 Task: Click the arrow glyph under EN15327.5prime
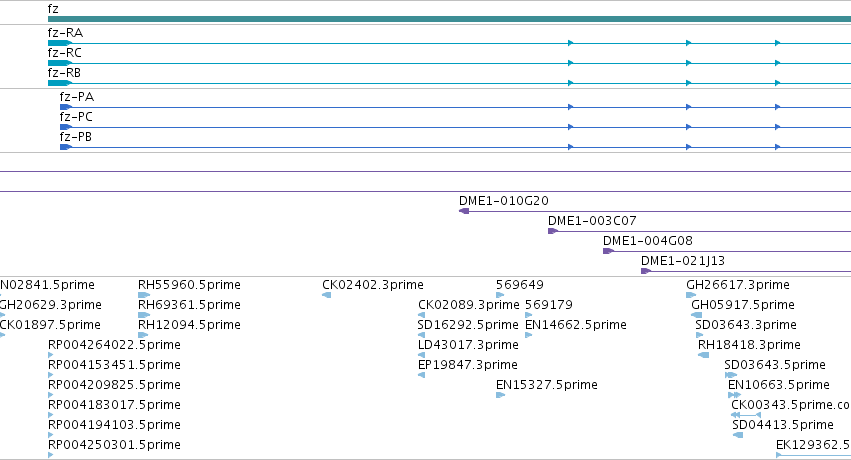click(500, 395)
